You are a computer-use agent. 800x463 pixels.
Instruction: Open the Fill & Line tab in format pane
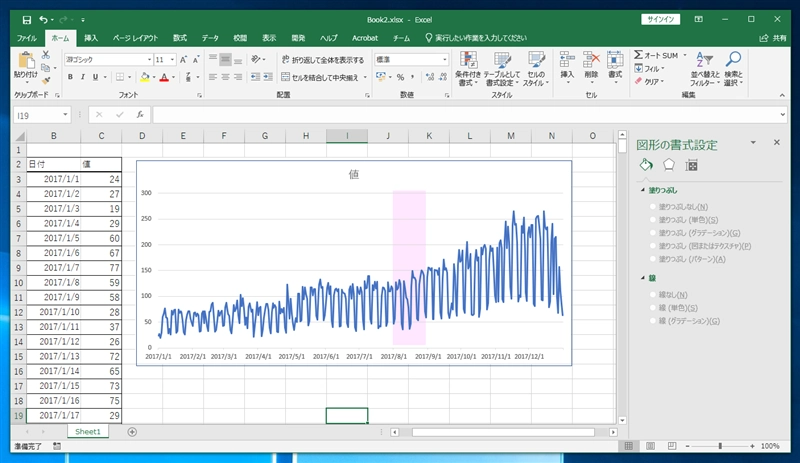click(646, 165)
